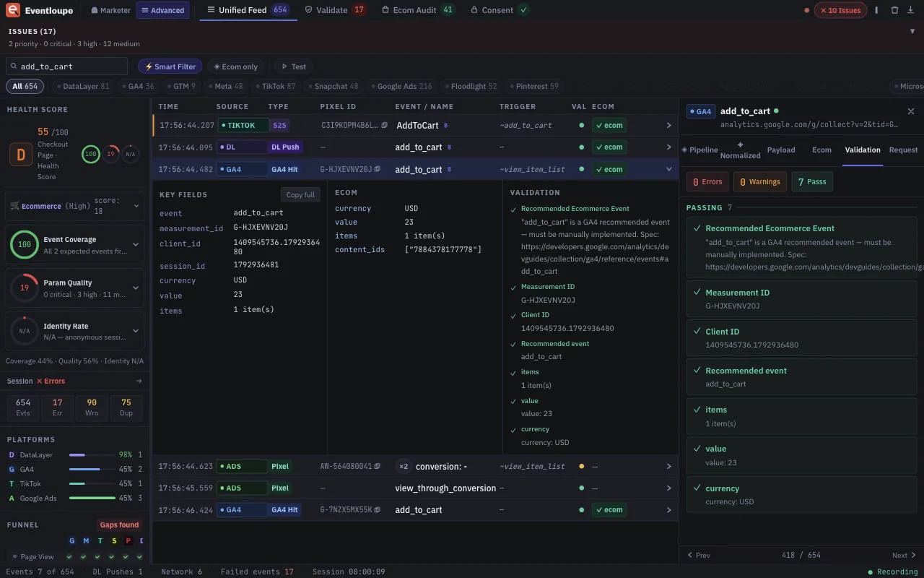Go to the Next event
The height and width of the screenshot is (578, 924).
(x=904, y=556)
